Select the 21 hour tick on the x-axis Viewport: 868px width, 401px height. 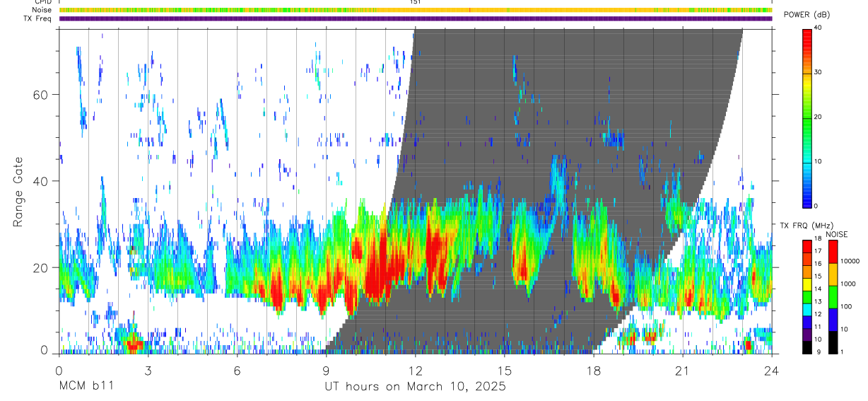pos(682,371)
